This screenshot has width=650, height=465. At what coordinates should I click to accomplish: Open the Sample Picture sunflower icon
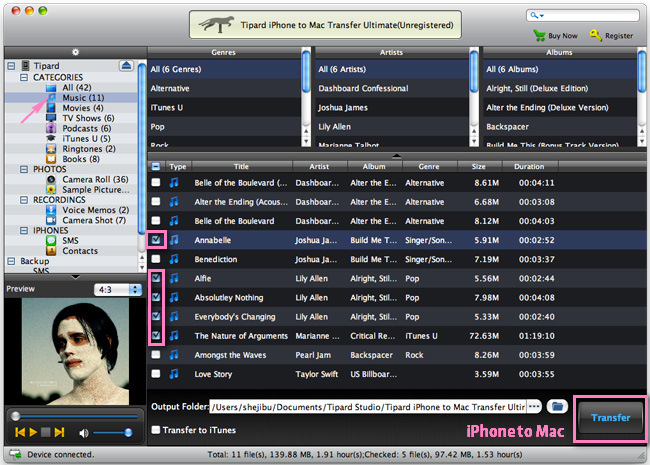click(51, 189)
